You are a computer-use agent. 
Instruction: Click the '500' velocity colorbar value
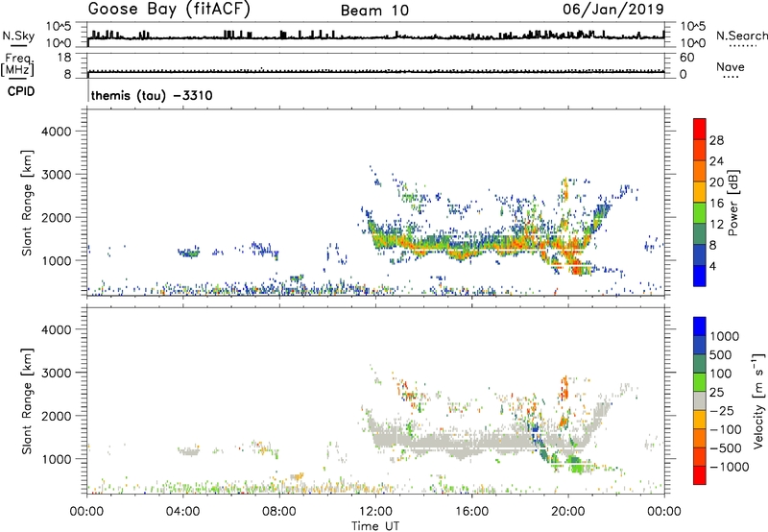click(x=720, y=354)
